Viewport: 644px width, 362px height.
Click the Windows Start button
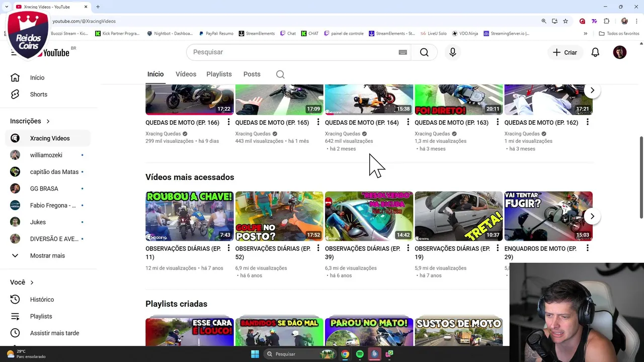click(x=255, y=354)
